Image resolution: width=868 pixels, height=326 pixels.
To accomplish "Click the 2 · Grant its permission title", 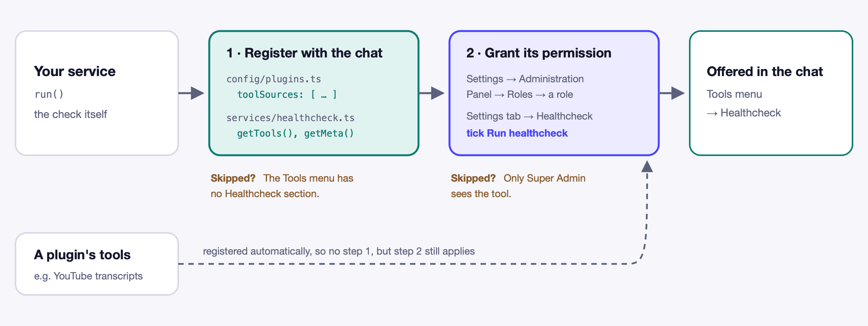I will [x=539, y=53].
